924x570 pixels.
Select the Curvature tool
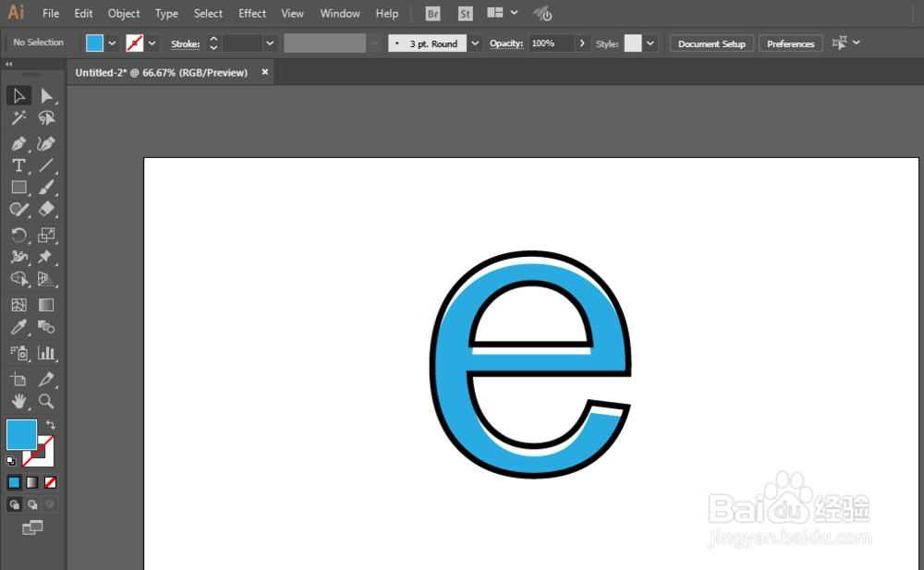point(46,143)
